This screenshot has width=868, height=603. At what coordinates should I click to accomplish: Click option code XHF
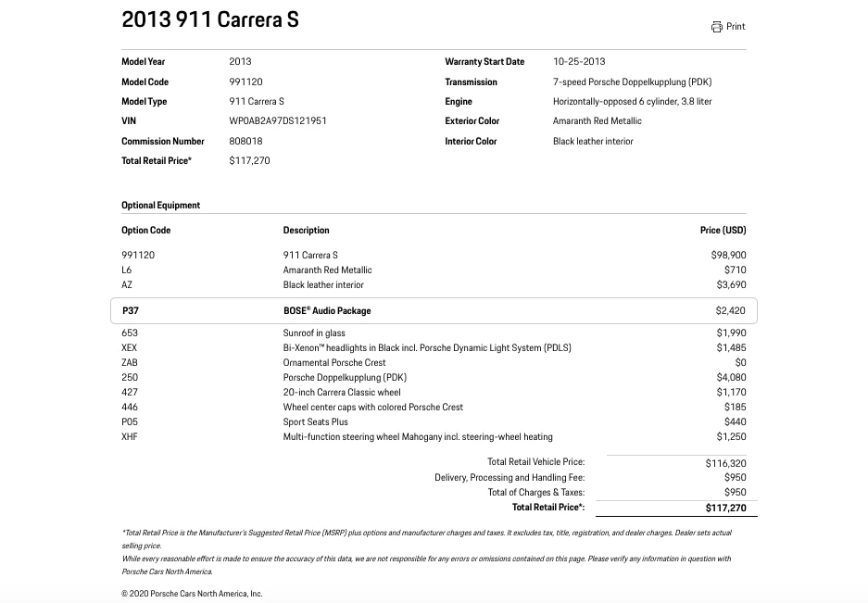coord(130,437)
